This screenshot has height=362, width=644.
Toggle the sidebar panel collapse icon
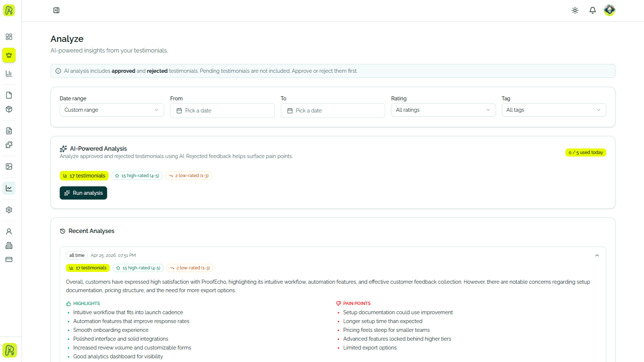click(56, 10)
